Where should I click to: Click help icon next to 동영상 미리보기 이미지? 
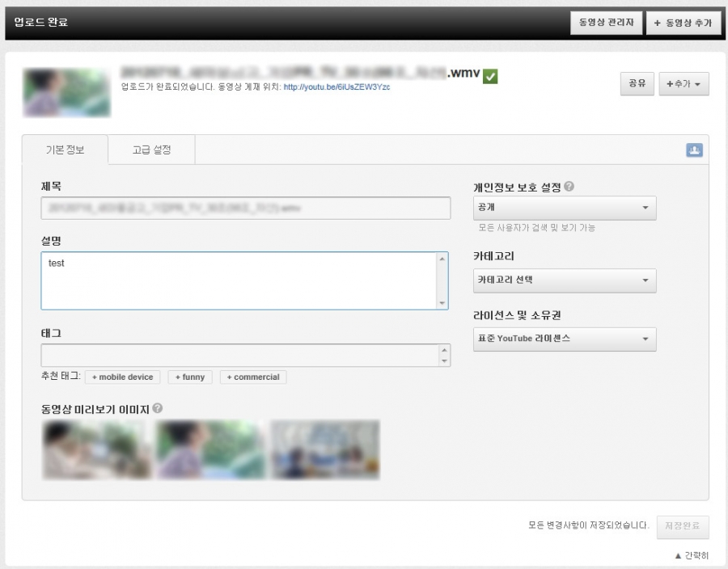158,408
